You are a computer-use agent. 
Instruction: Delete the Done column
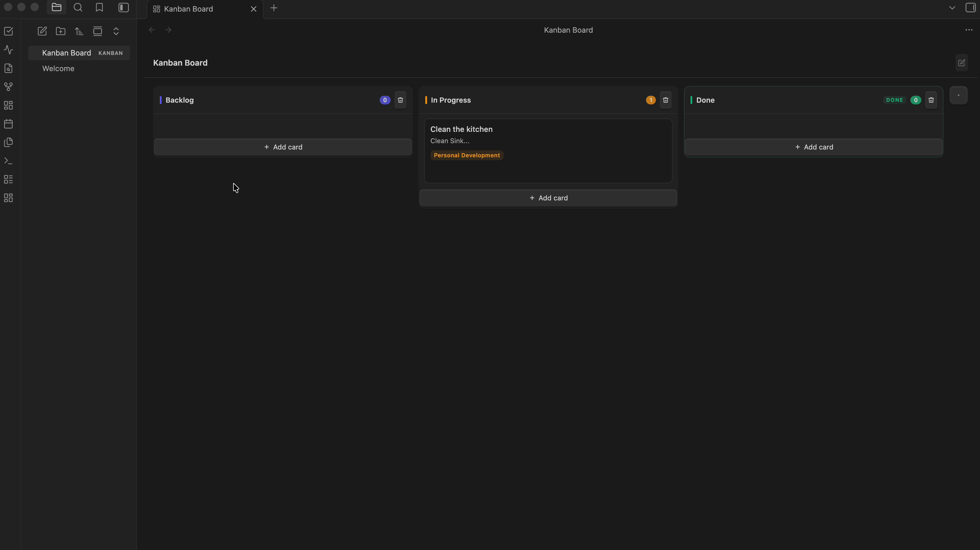[x=931, y=100]
